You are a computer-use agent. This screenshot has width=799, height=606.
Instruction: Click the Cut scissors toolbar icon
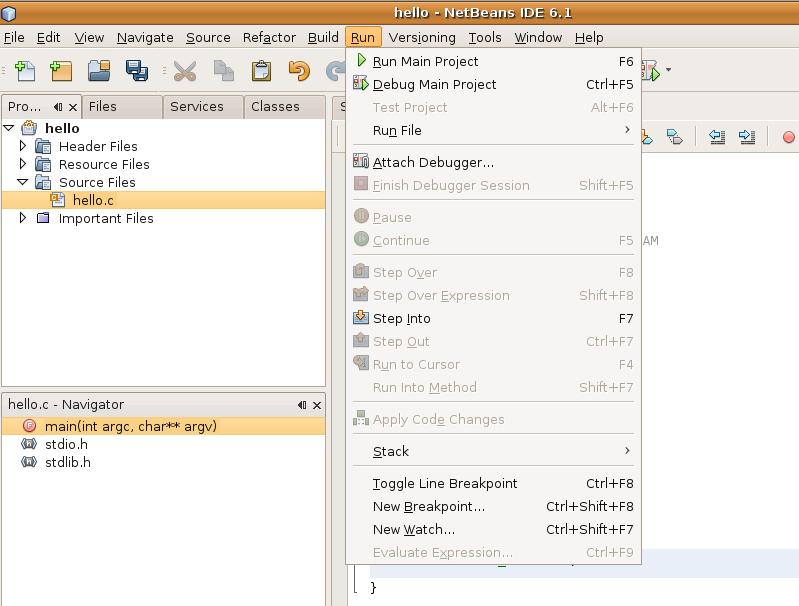[184, 70]
